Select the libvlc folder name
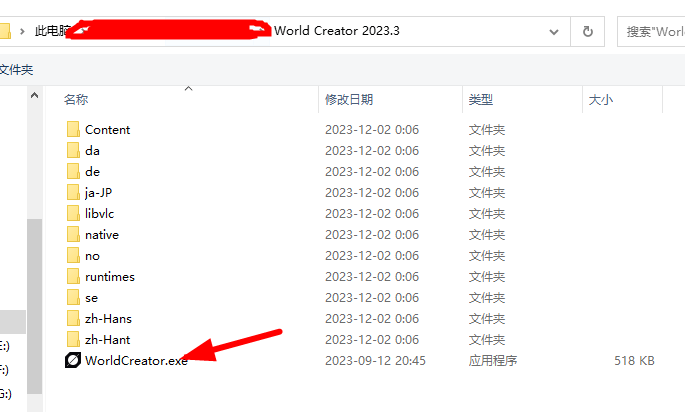The height and width of the screenshot is (412, 685). pyautogui.click(x=100, y=214)
